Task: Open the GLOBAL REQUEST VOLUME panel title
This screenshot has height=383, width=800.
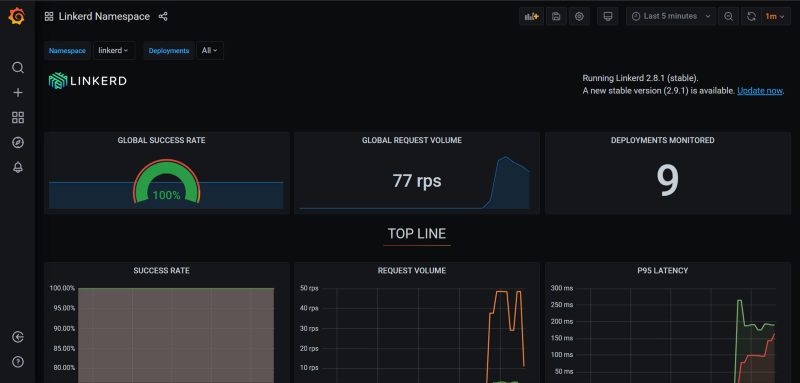Action: [412, 140]
